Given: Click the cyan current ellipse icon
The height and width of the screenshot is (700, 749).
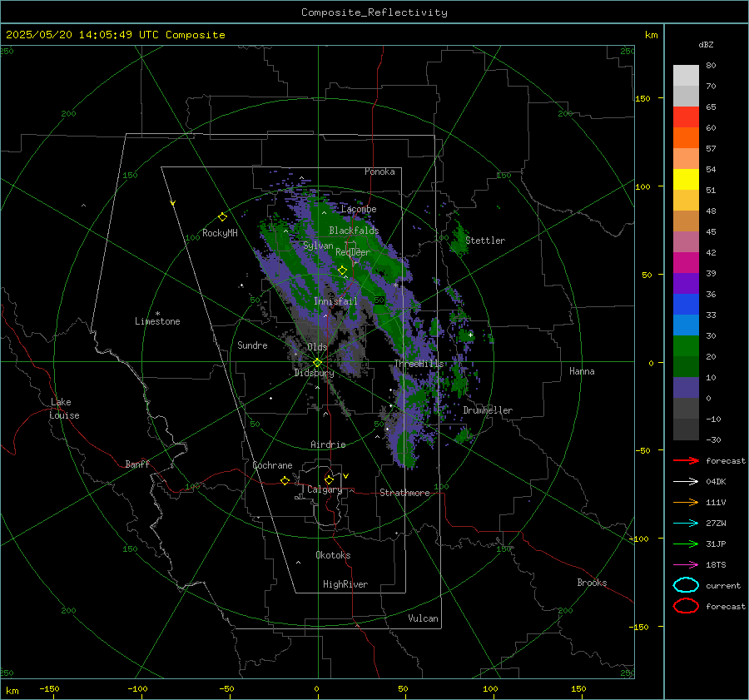Looking at the screenshot, I should 686,585.
